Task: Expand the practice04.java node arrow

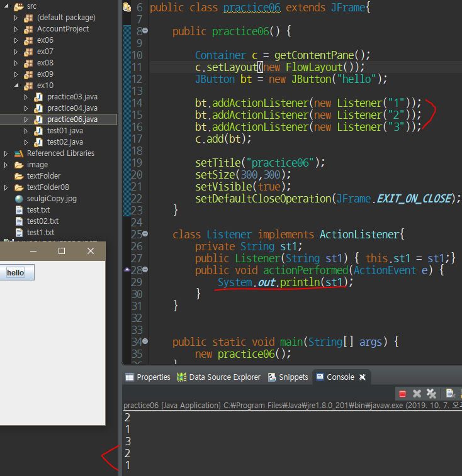Action: tap(26, 108)
